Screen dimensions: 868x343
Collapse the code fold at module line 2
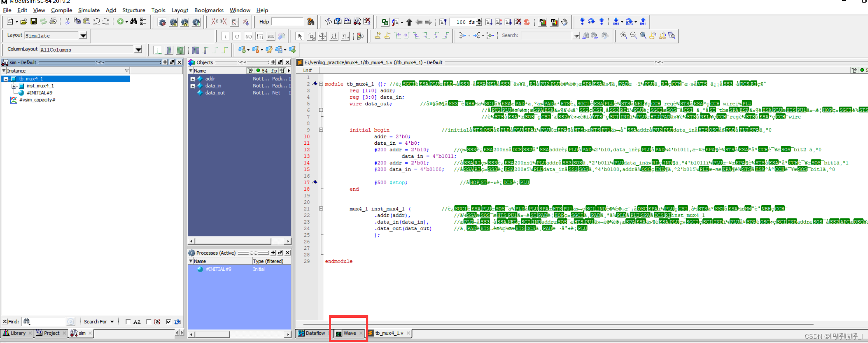coord(321,84)
